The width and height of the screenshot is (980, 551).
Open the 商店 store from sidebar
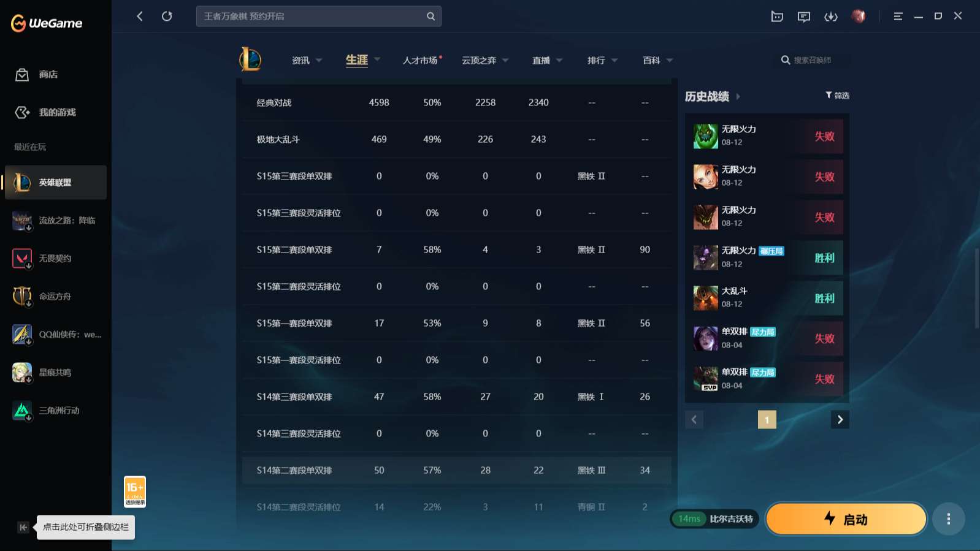point(48,74)
